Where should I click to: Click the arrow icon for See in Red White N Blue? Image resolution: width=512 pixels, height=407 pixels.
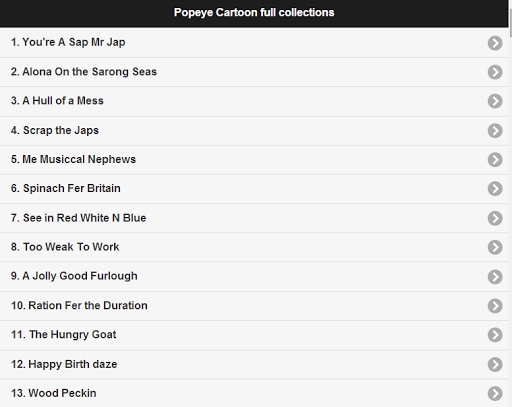click(x=495, y=218)
